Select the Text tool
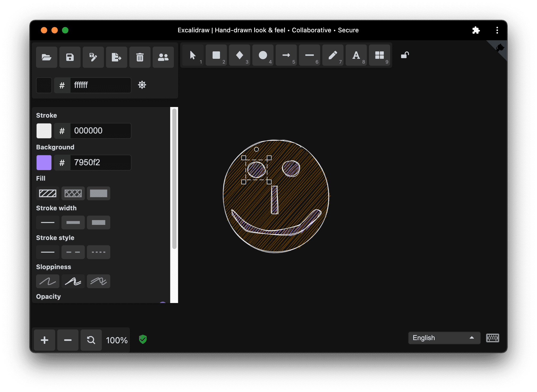Screen dimensions: 537x392 (x=356, y=55)
